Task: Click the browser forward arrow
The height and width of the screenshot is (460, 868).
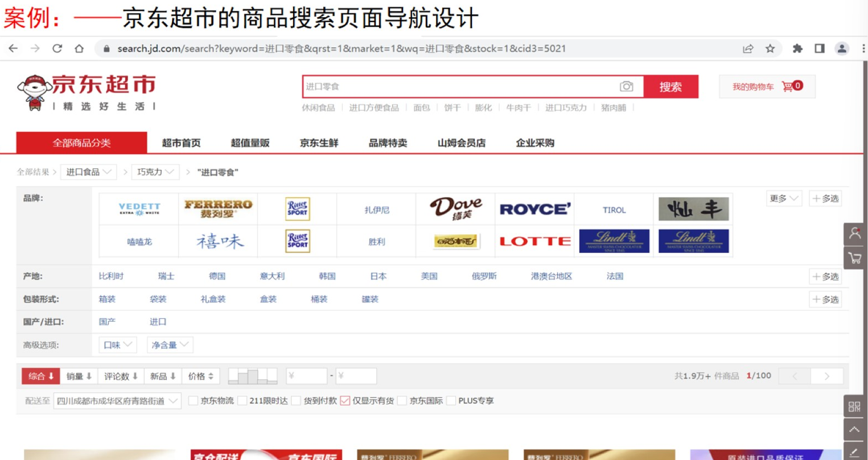Action: click(x=35, y=49)
